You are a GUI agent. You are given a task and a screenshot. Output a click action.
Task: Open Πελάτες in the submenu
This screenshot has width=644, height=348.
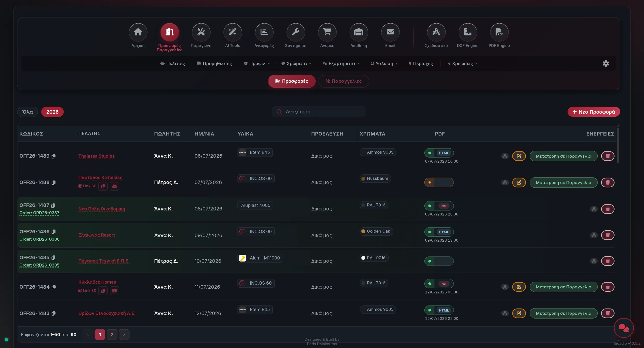(x=173, y=63)
